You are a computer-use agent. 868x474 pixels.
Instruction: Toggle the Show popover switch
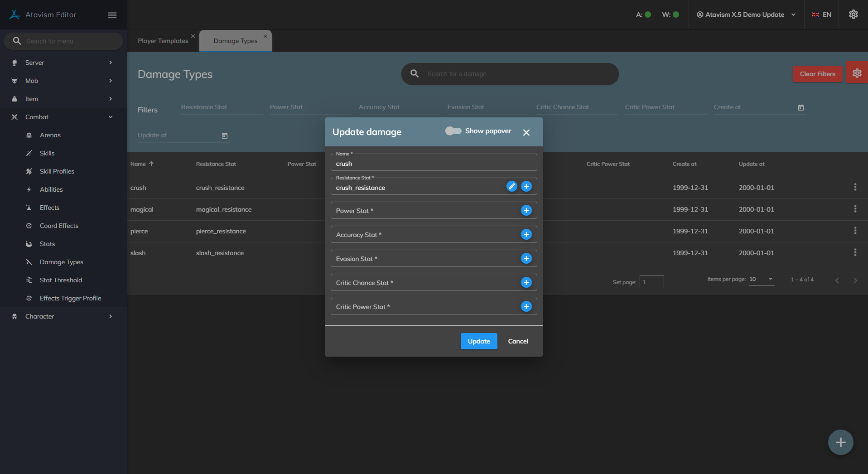coord(453,131)
